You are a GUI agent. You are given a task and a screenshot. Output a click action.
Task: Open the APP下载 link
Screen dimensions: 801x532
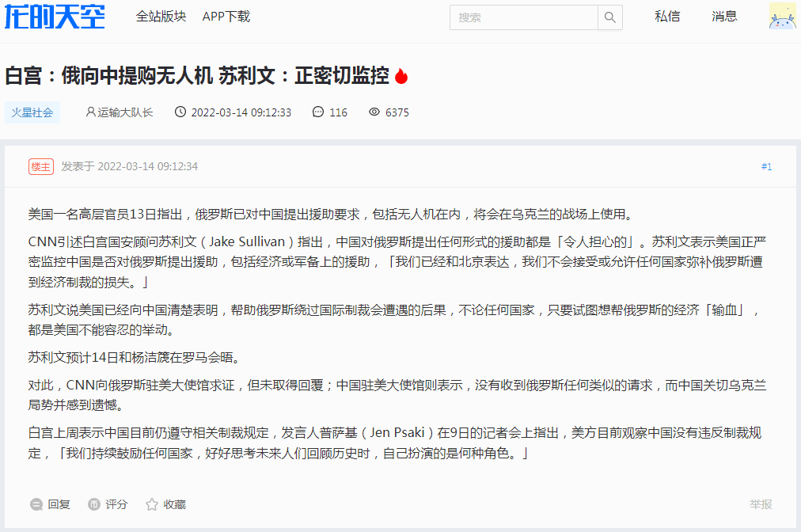(x=226, y=17)
